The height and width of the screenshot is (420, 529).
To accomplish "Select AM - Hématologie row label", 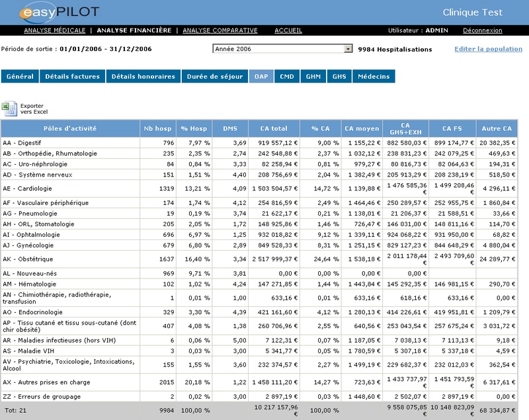I will (x=30, y=284).
